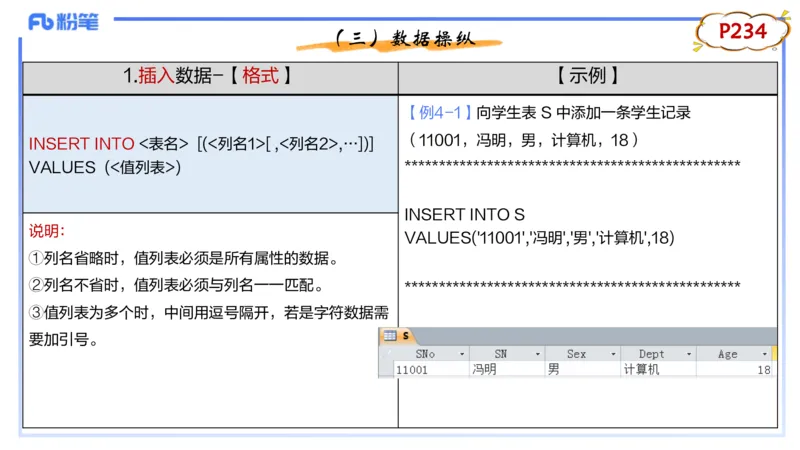
Task: Open the SN column dropdown arrow
Action: (x=537, y=354)
